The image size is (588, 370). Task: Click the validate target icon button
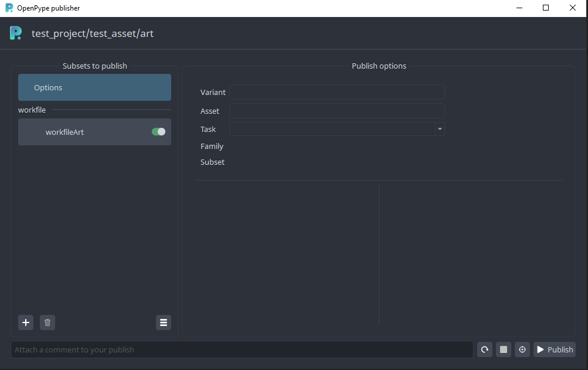(x=522, y=349)
